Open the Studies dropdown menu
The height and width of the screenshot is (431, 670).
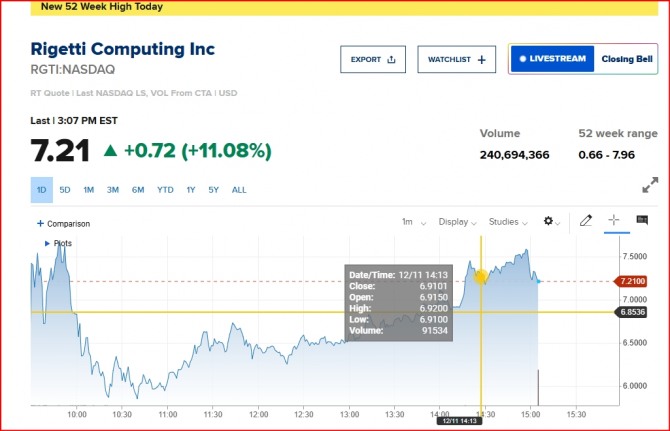(x=507, y=222)
